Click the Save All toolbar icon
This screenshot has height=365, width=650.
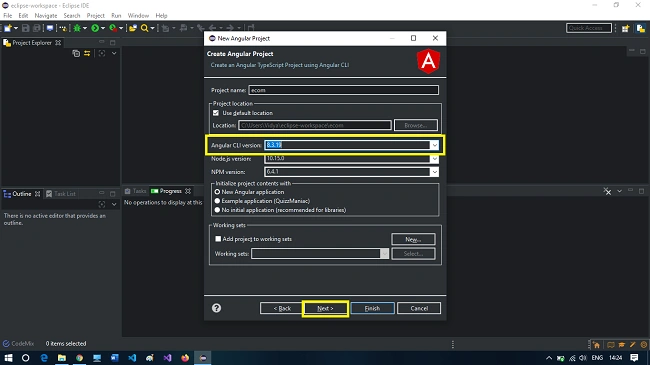[x=36, y=28]
